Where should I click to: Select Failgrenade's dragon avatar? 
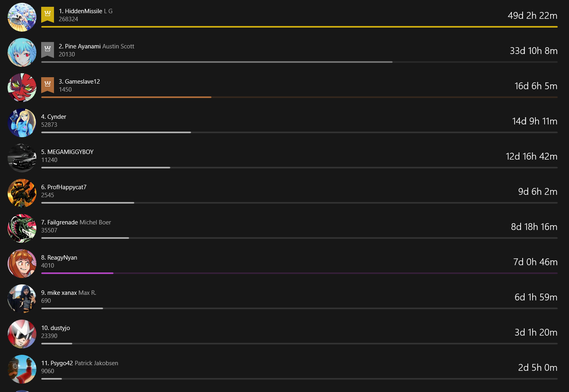22,228
